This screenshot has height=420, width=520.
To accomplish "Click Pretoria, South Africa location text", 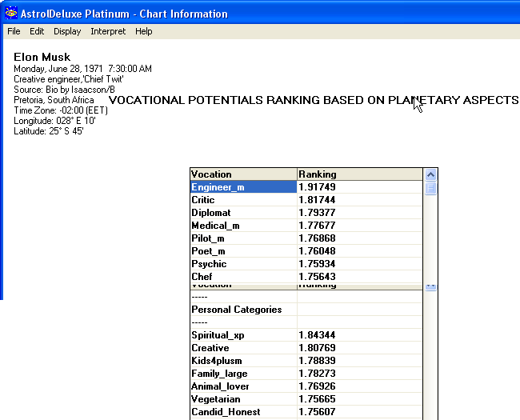I will [54, 100].
